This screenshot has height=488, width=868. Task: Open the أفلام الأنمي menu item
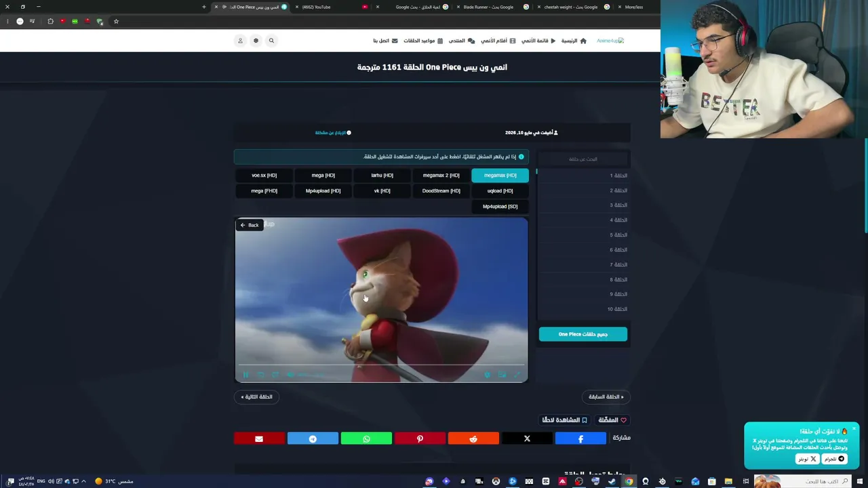498,41
